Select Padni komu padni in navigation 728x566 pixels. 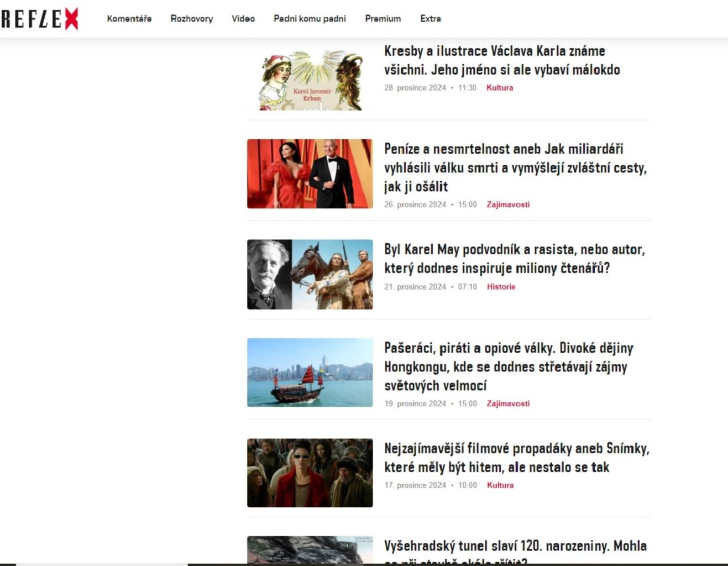310,19
